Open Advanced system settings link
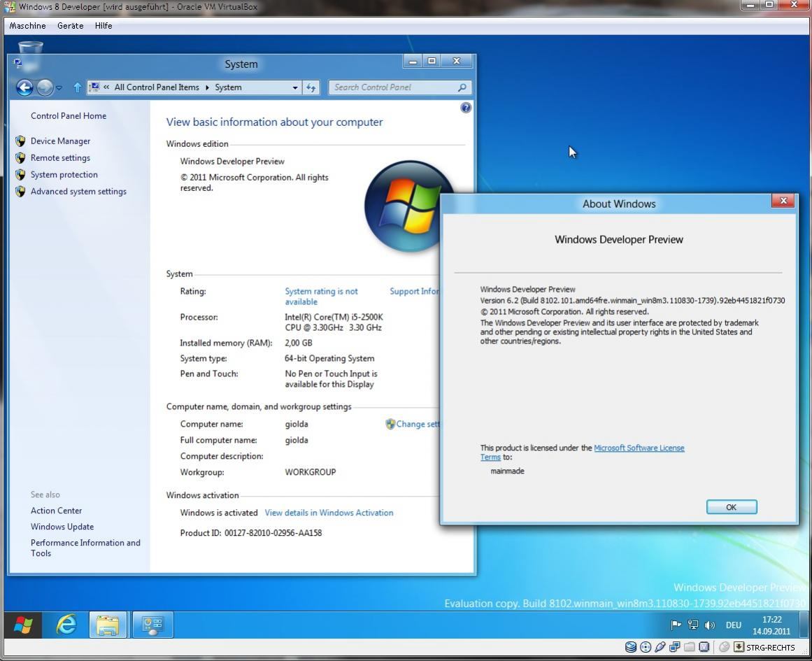This screenshot has width=812, height=661. coord(78,191)
